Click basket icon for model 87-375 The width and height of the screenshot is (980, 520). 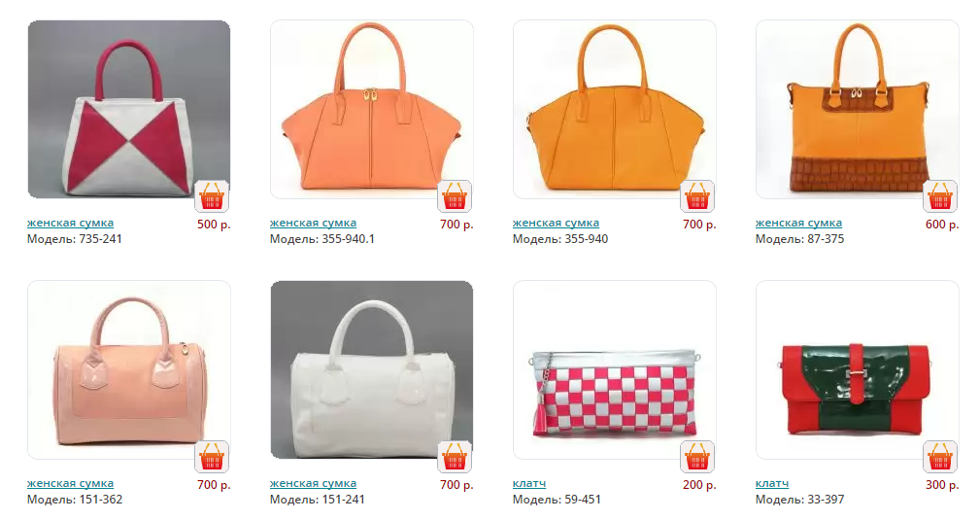click(940, 196)
